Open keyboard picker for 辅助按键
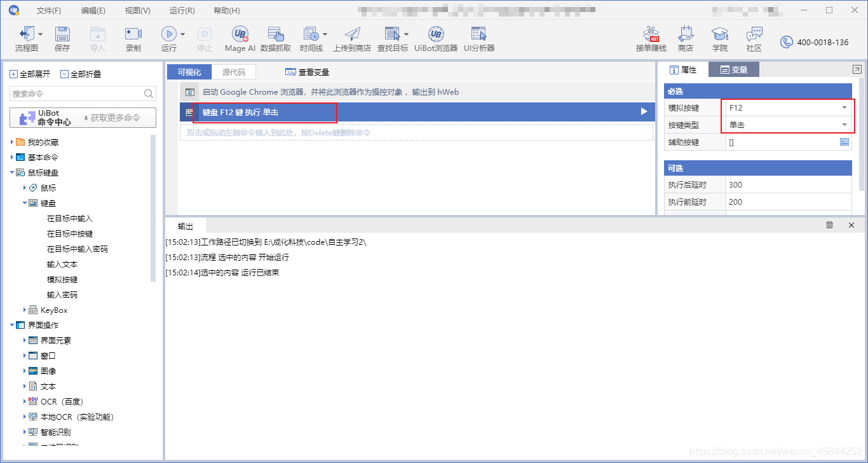 pyautogui.click(x=844, y=142)
